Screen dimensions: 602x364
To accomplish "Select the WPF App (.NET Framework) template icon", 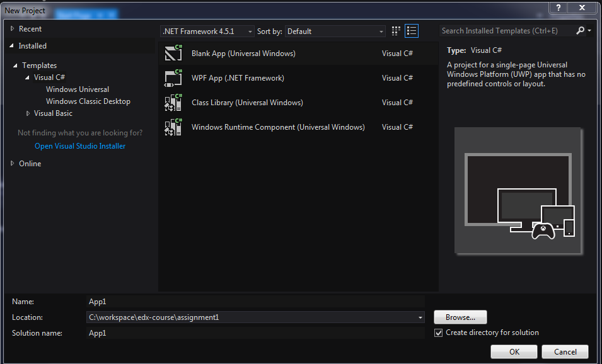I will point(173,77).
